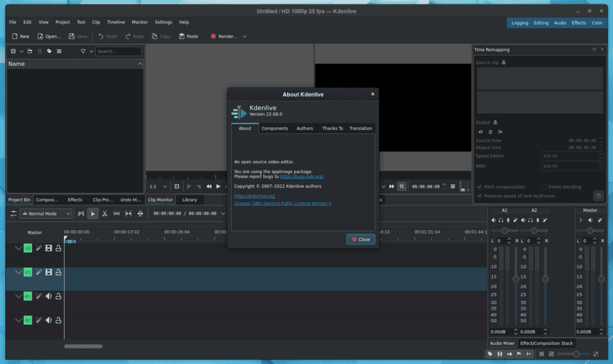Viewport: 613px width, 364px height.
Task: Switch to the Color workspace tab
Action: point(597,23)
